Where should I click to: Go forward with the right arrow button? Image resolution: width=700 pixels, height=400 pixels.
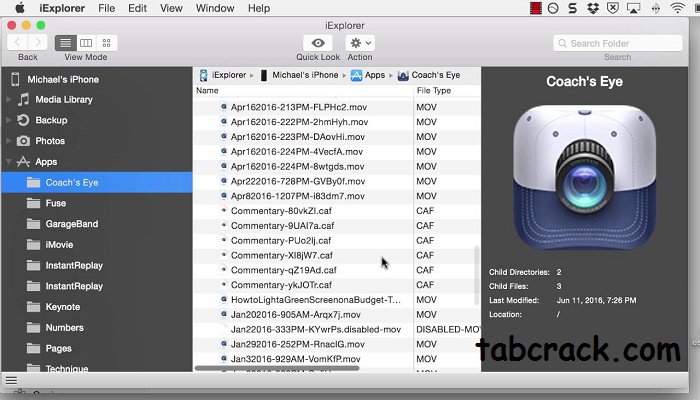tap(38, 42)
